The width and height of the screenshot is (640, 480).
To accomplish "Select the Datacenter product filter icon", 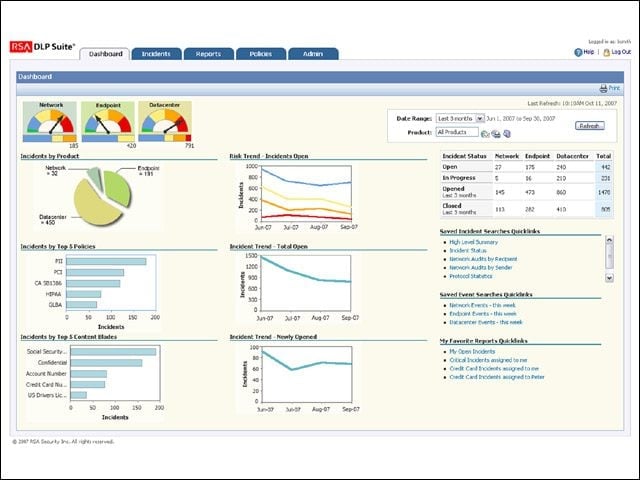I will [x=507, y=133].
